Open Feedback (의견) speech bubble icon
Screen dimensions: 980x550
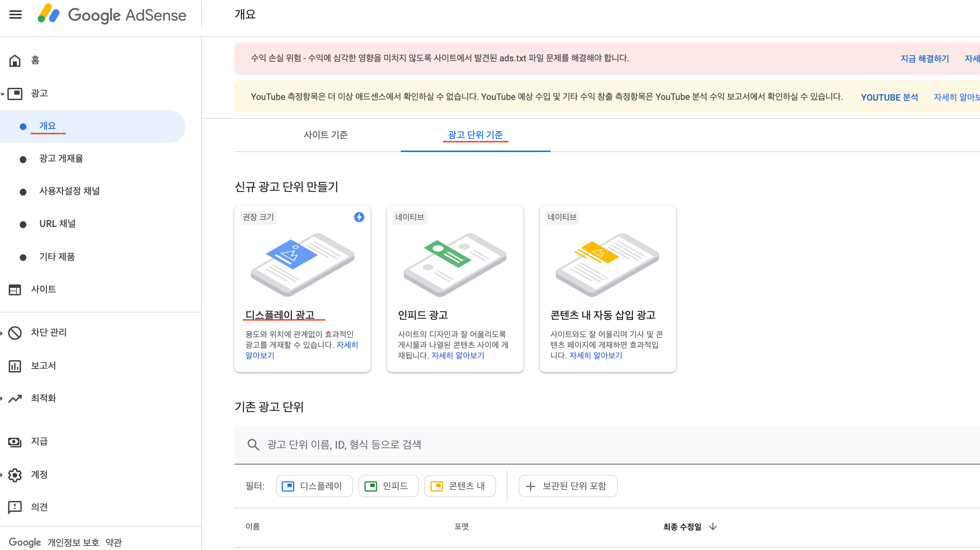(x=15, y=507)
